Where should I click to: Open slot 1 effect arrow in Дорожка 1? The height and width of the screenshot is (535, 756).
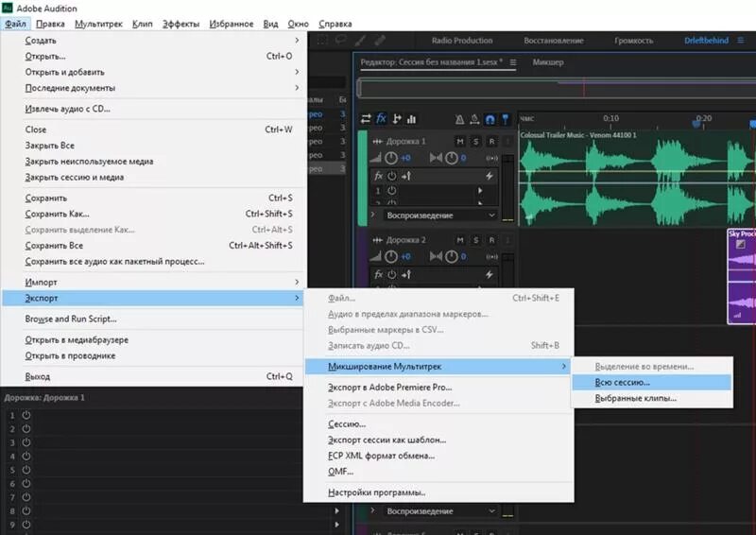point(480,191)
